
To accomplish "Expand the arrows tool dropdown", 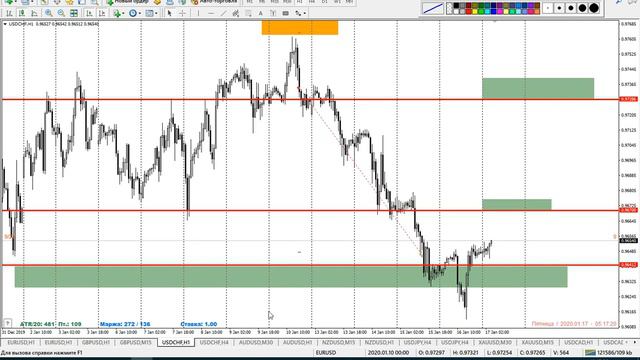I will (304, 13).
